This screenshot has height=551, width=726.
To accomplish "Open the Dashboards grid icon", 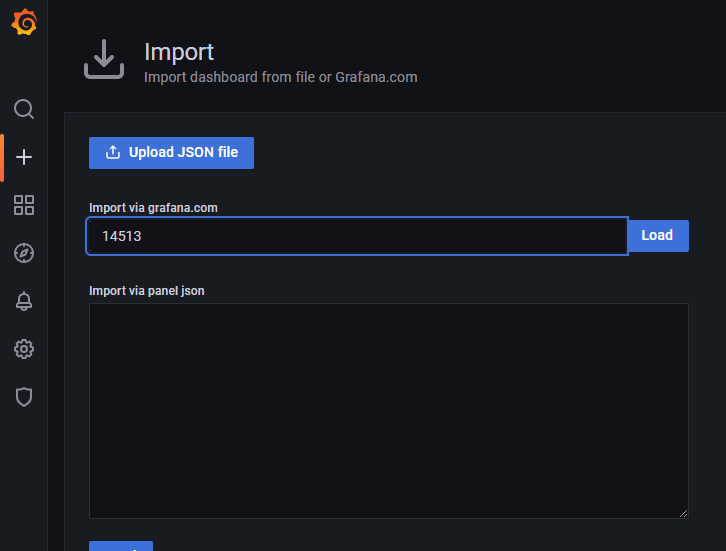I will tap(24, 205).
